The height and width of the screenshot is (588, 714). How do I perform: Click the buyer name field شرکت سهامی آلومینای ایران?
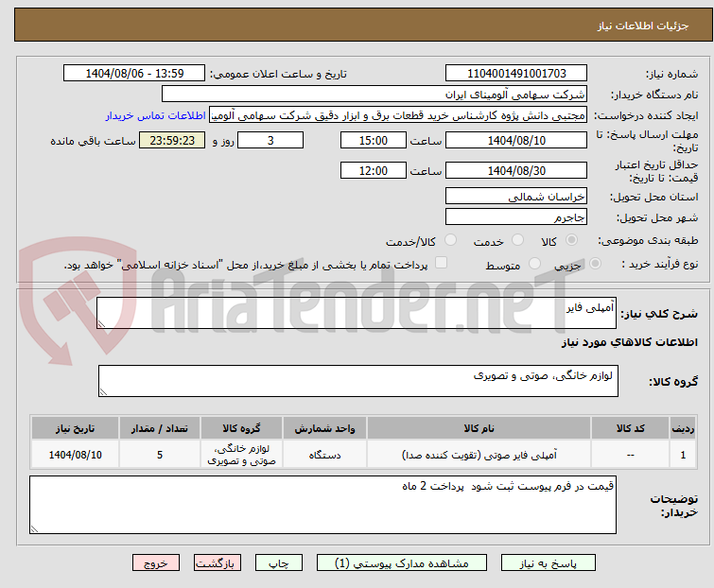tap(374, 95)
